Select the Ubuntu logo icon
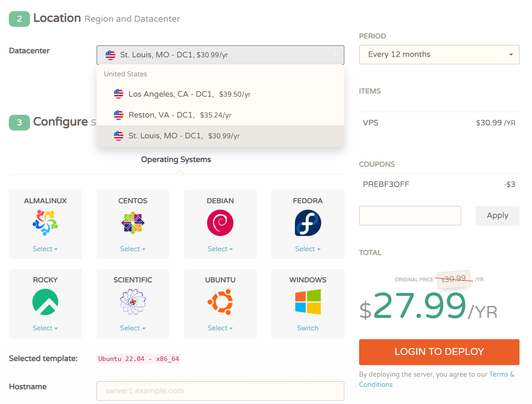Image resolution: width=532 pixels, height=404 pixels. (x=220, y=302)
